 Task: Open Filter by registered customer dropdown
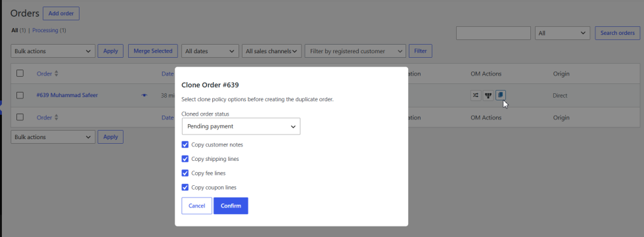[x=356, y=51]
